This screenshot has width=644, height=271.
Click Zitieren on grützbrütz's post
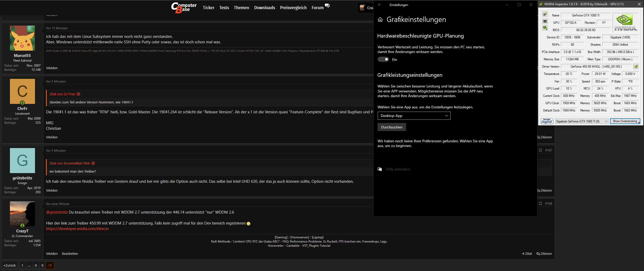[544, 190]
